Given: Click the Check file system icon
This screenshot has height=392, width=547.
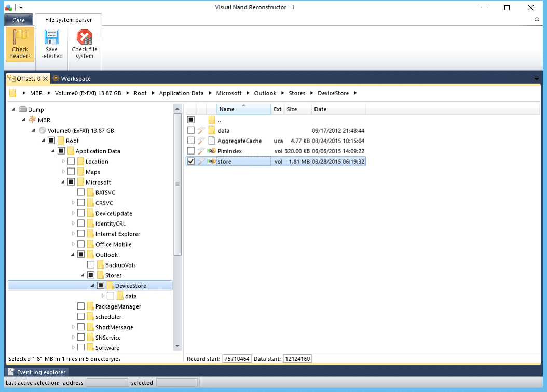Looking at the screenshot, I should [85, 37].
